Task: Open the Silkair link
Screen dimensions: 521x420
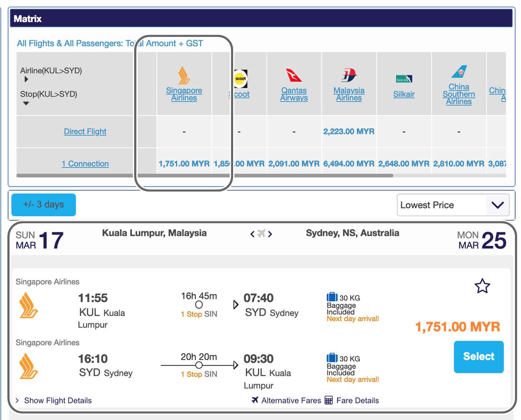Action: tap(404, 94)
